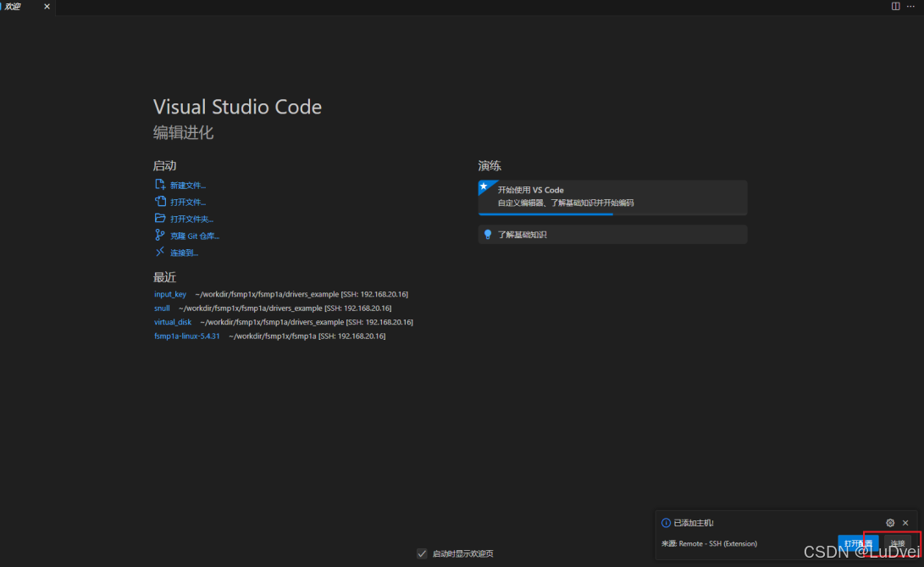The height and width of the screenshot is (567, 924).
Task: Click the 连接到... link
Action: (185, 253)
